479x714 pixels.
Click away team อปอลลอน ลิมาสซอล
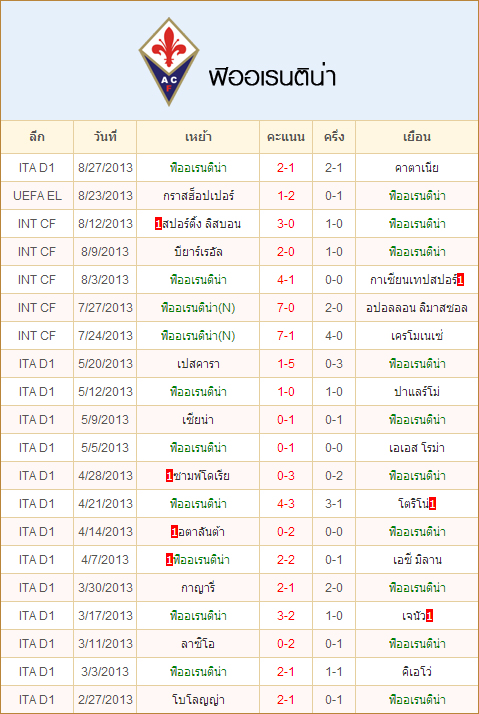coord(417,308)
